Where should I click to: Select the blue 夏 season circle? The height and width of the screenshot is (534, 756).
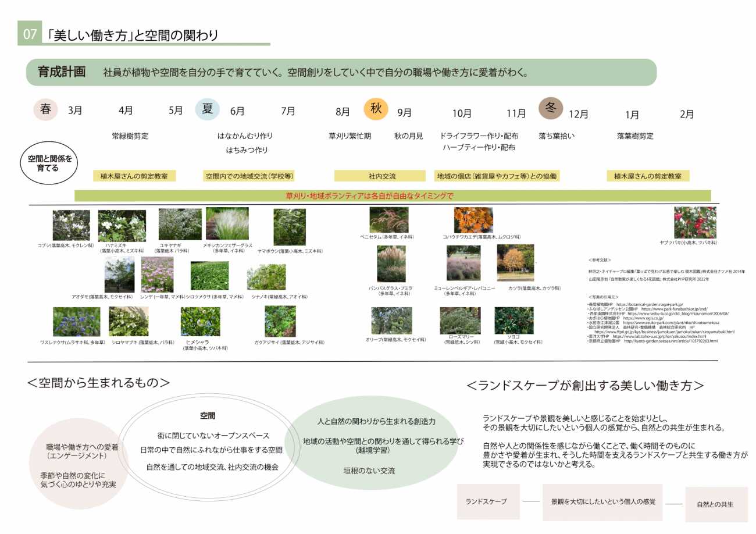[x=207, y=109]
